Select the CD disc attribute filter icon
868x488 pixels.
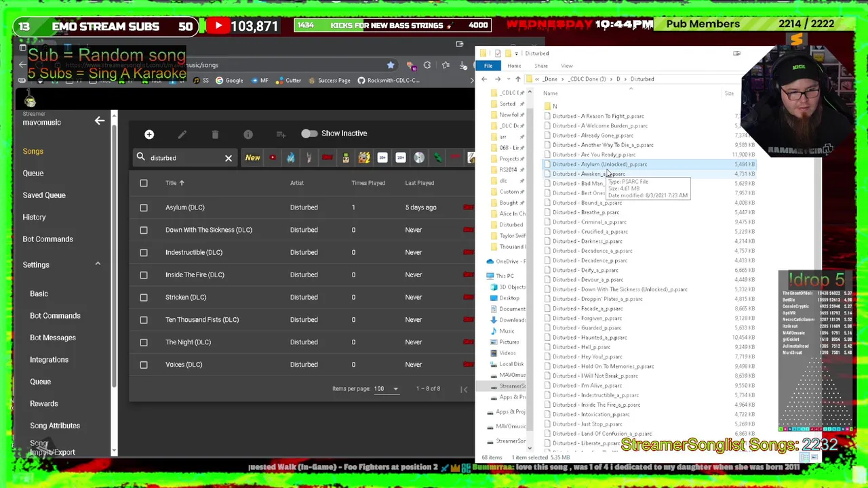[x=419, y=158]
